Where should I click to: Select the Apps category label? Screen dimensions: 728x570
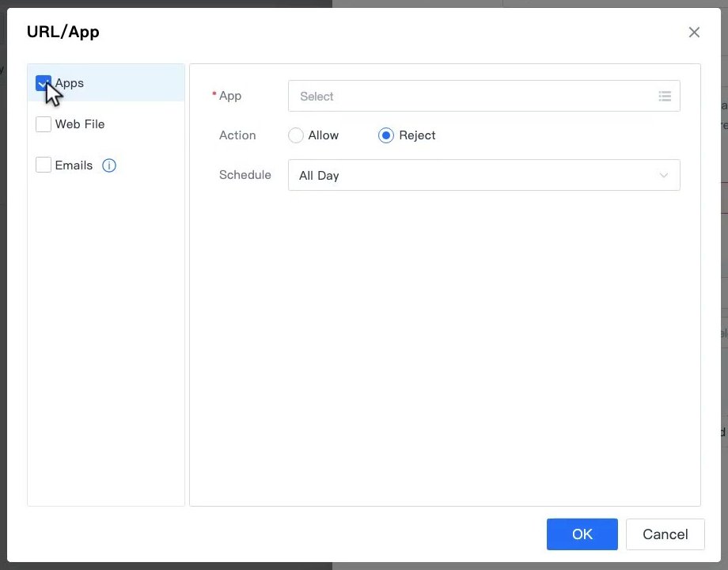[x=70, y=83]
